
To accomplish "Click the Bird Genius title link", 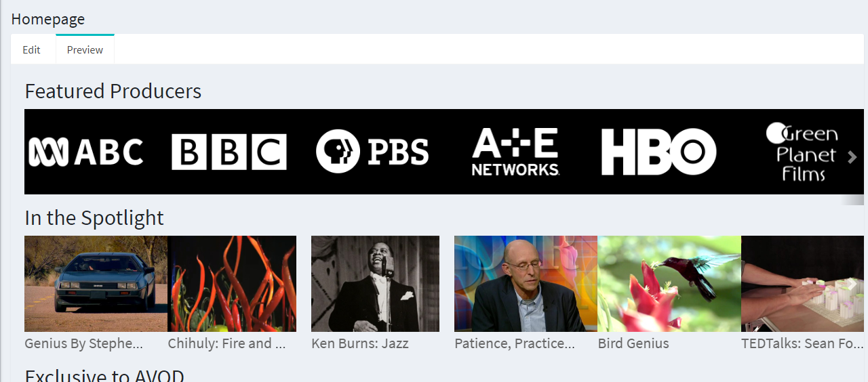I will click(x=633, y=343).
